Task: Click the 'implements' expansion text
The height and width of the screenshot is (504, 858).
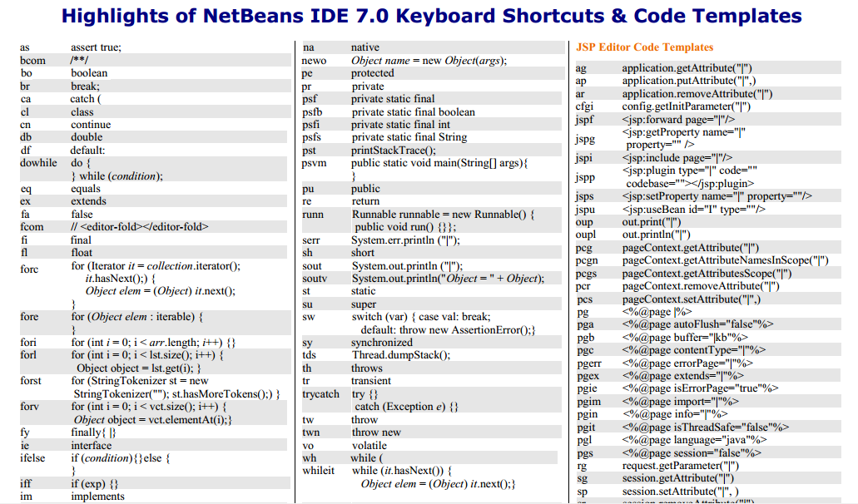Action: pos(98,497)
